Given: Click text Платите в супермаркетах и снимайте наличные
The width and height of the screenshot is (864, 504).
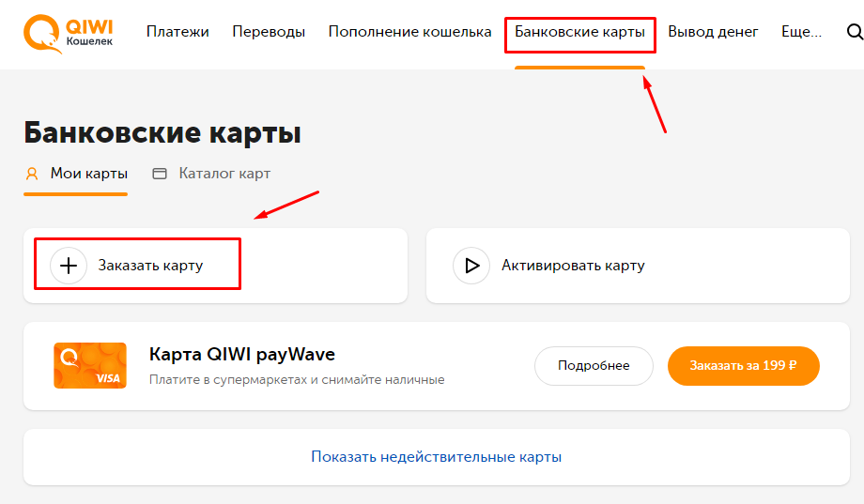Looking at the screenshot, I should pos(297,380).
